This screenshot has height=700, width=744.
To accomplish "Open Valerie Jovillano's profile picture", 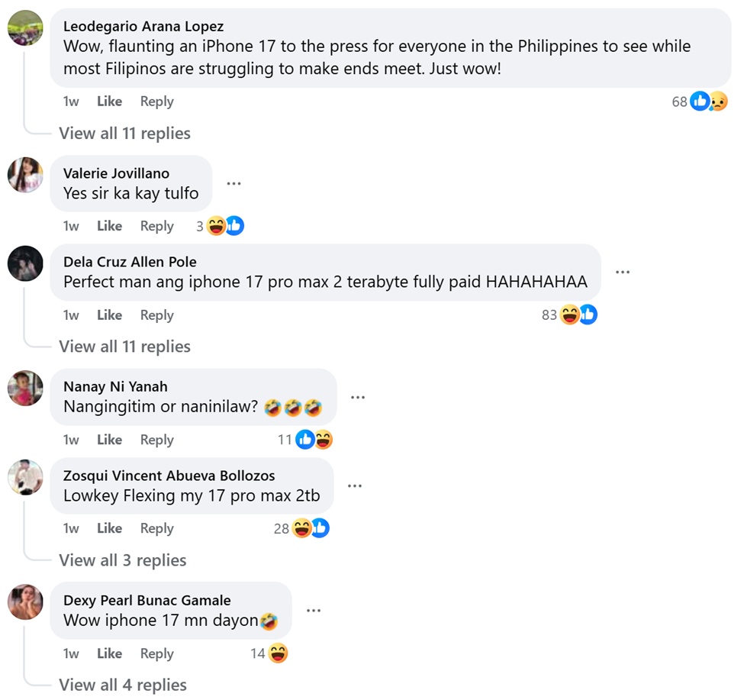I will [25, 175].
